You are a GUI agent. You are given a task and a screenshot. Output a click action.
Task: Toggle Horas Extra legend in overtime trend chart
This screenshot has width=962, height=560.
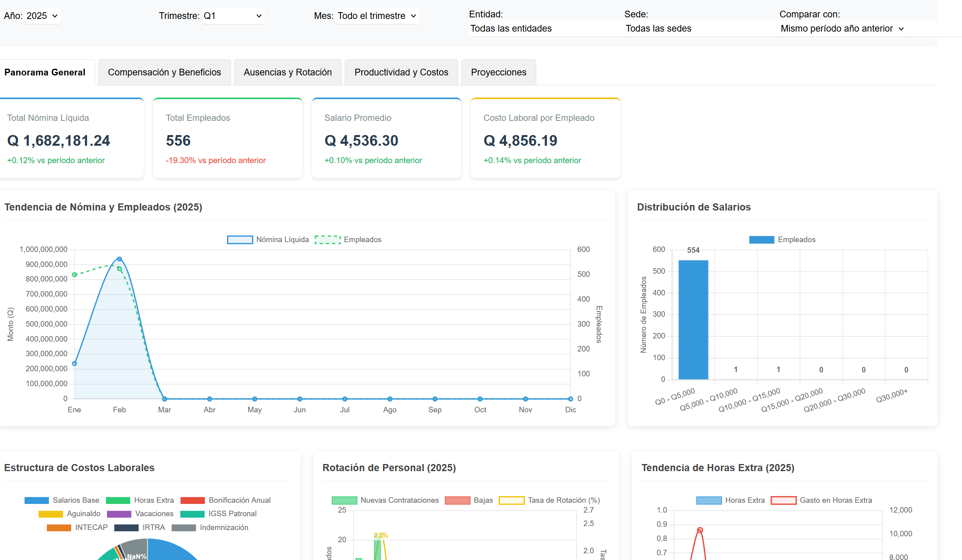pos(730,500)
